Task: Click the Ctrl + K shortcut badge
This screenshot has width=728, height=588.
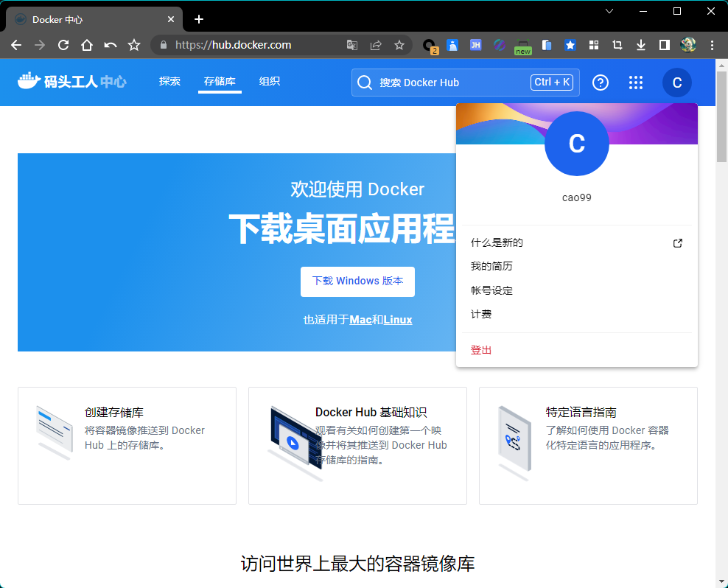Action: tap(552, 83)
